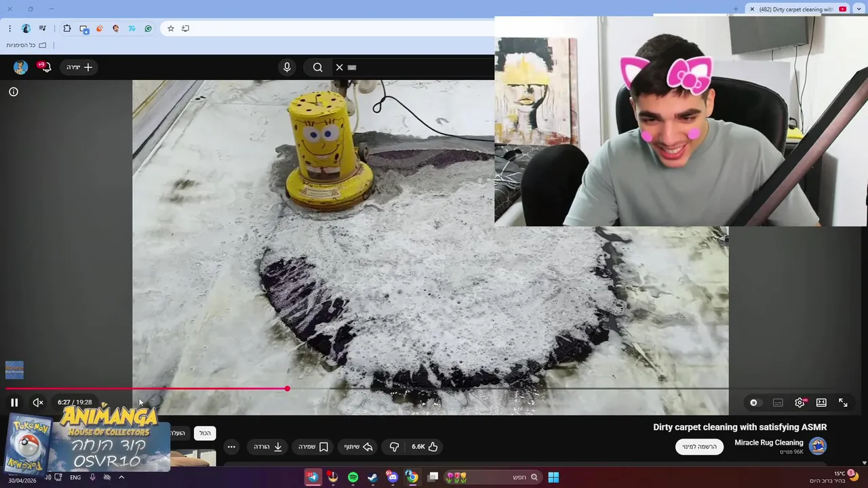Toggle the autoplay switch in player
The height and width of the screenshot is (488, 868).
tap(753, 403)
